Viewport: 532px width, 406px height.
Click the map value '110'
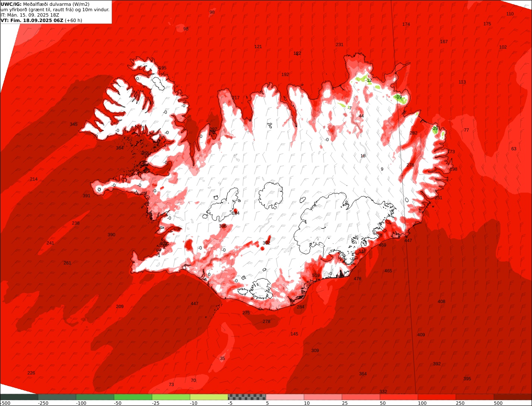click(510, 14)
